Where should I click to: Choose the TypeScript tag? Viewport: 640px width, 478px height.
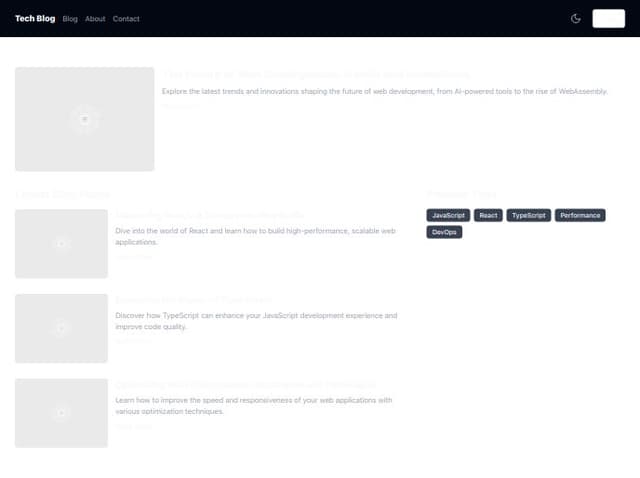click(x=528, y=215)
